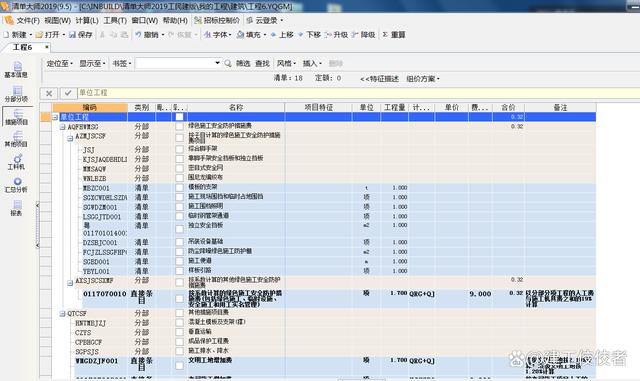
Task: Open 其他项目 in the sidebar
Action: 16,139
